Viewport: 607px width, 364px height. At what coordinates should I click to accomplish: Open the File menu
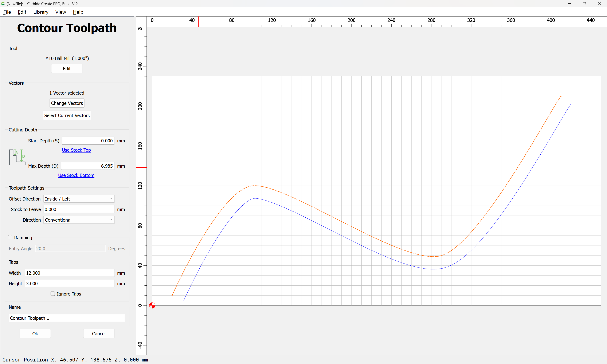(7, 12)
